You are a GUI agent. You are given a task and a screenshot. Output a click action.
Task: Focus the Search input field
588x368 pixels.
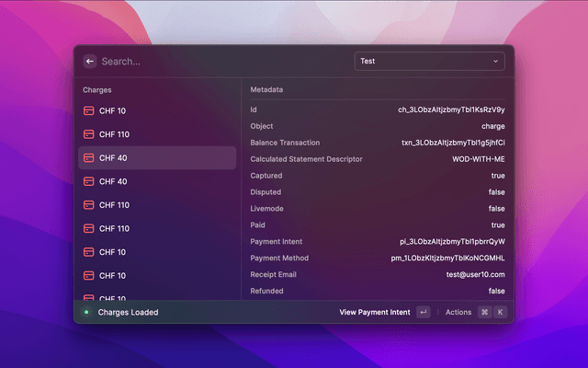point(220,62)
